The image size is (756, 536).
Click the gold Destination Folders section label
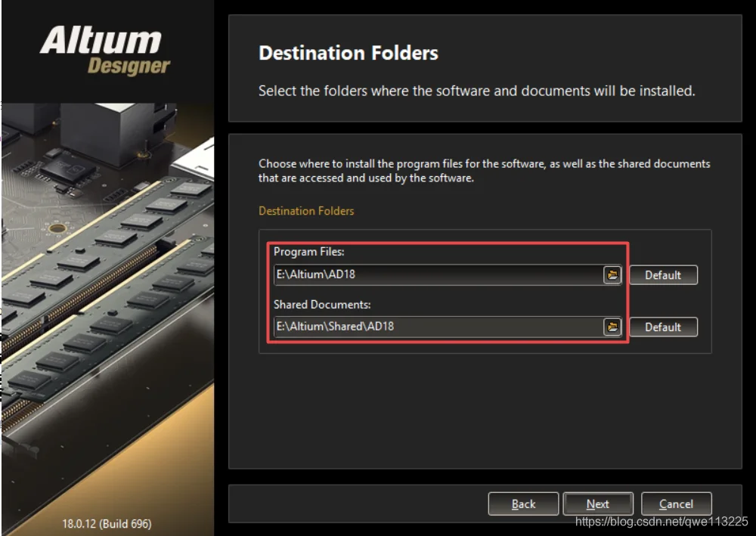(x=306, y=211)
